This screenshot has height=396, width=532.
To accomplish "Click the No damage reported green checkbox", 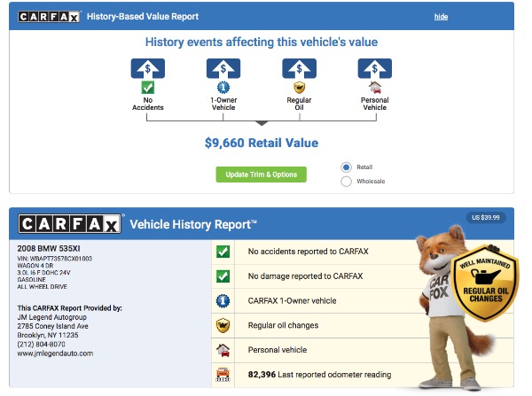I will pyautogui.click(x=223, y=276).
